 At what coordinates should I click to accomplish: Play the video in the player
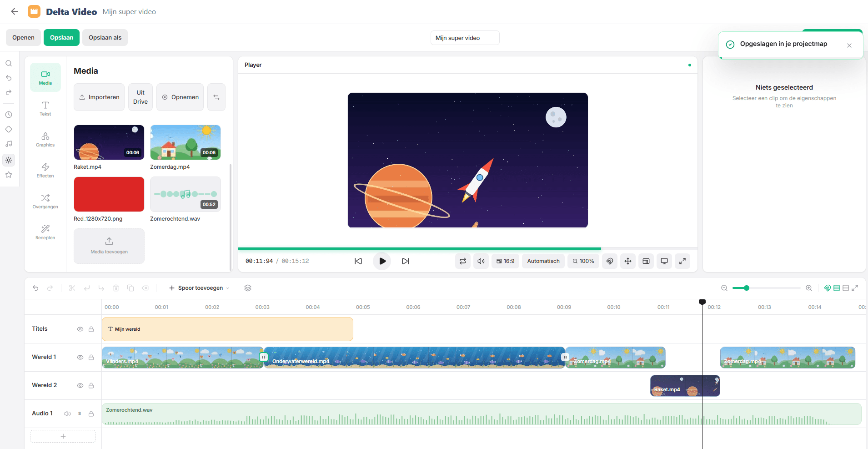click(382, 261)
